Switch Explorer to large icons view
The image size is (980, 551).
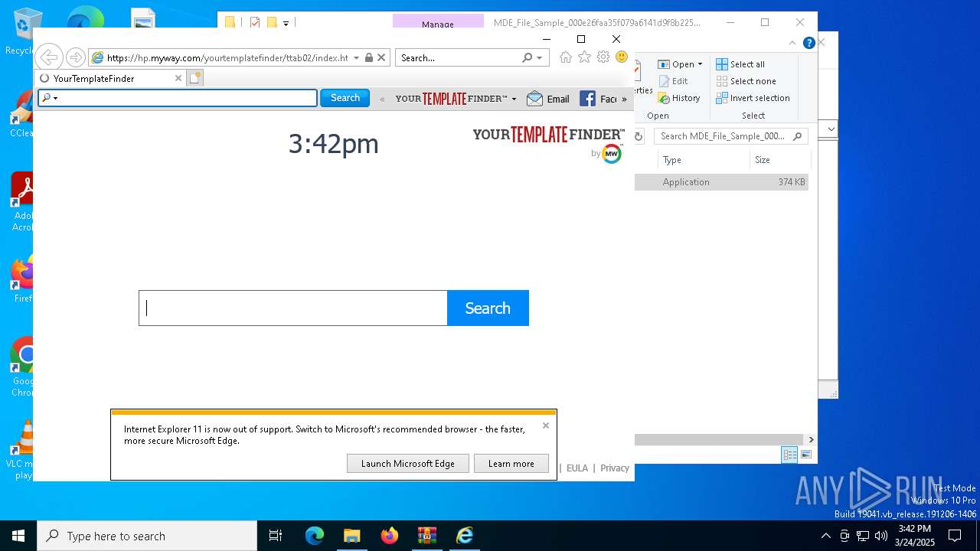pyautogui.click(x=805, y=455)
